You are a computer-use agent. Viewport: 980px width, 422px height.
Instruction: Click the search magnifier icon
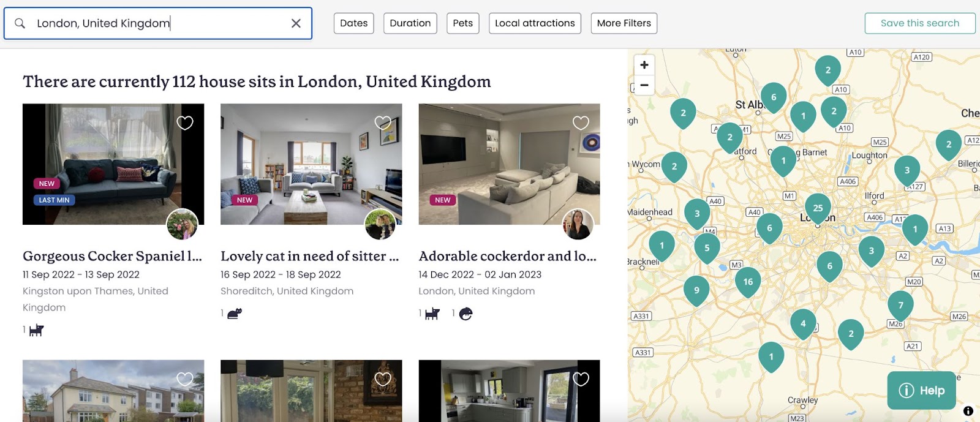(20, 23)
